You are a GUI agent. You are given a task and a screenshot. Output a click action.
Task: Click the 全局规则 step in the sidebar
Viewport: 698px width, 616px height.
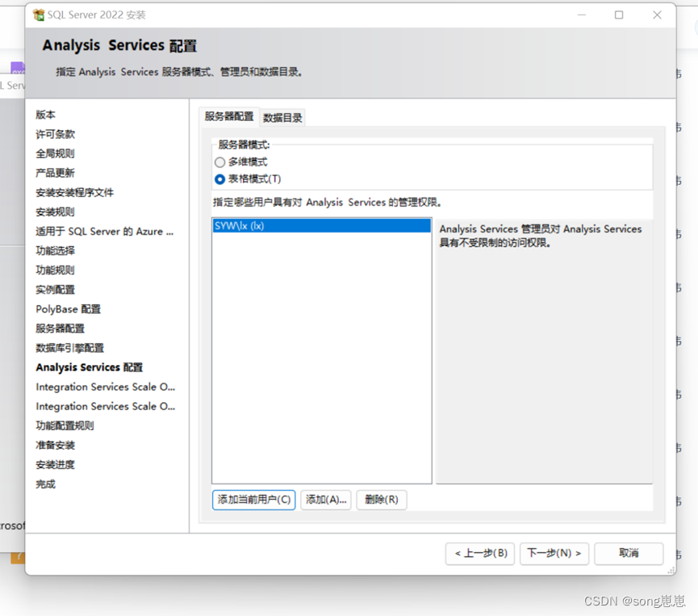click(x=55, y=153)
